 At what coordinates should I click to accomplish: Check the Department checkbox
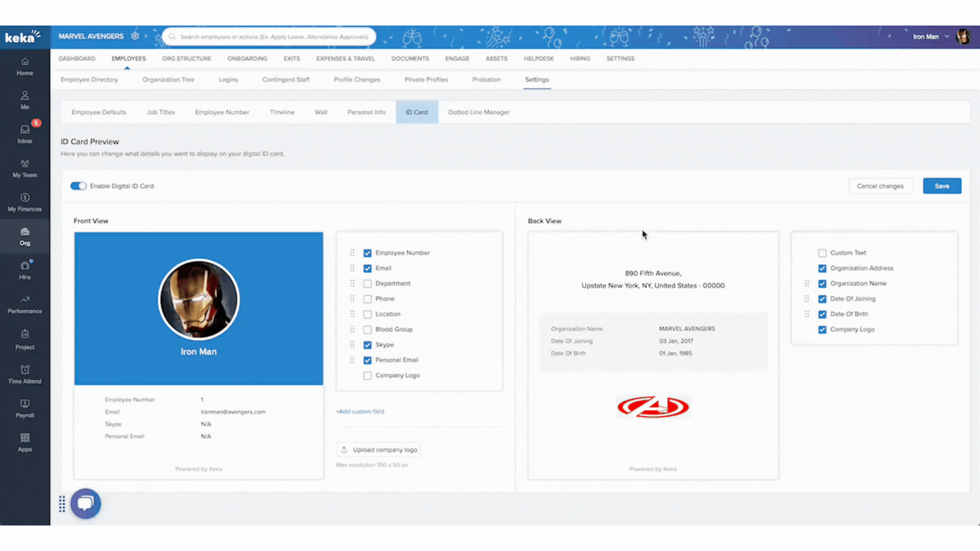pos(367,284)
